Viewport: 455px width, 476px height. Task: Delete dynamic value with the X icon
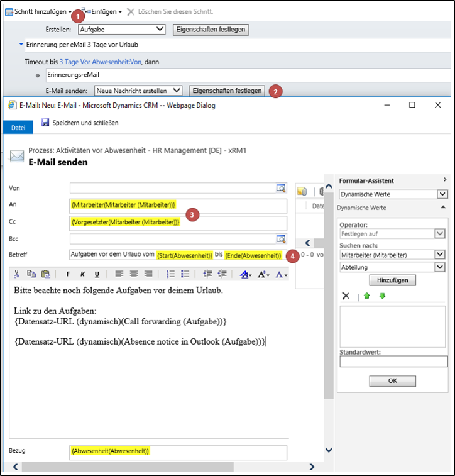345,296
